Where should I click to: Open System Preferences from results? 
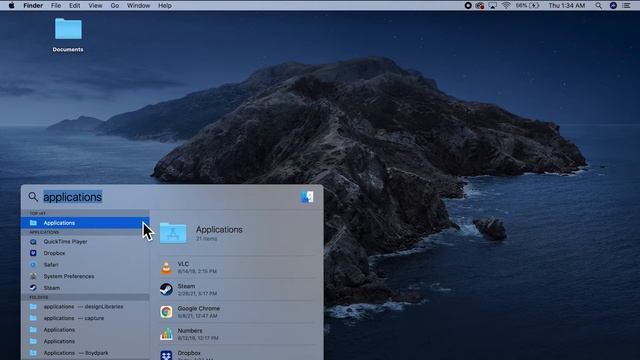[85, 276]
